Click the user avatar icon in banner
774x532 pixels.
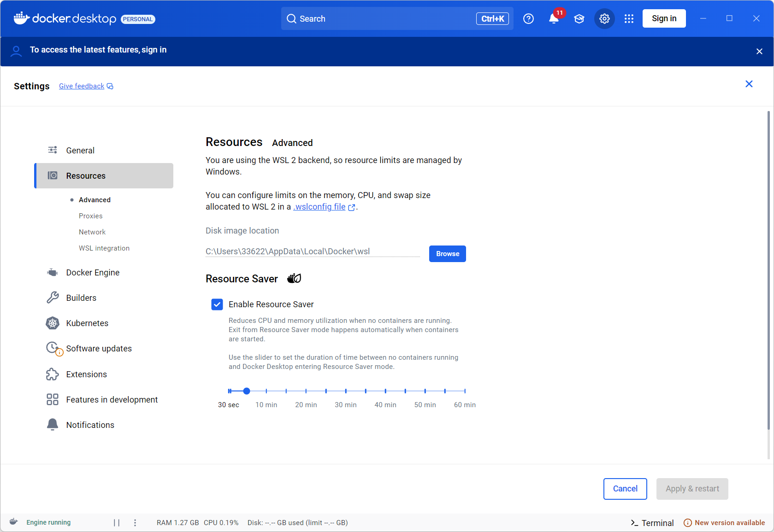[16, 51]
